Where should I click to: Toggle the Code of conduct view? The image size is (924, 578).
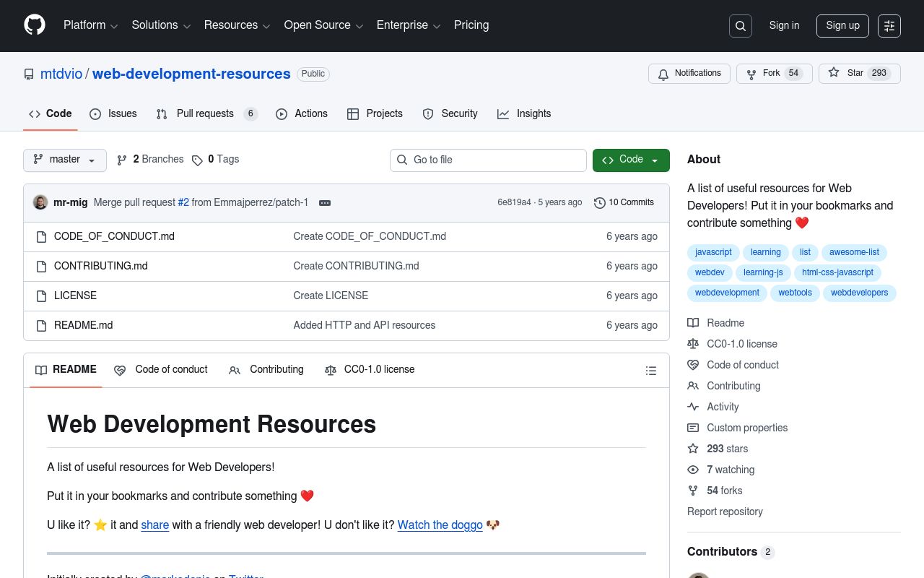[x=161, y=369]
